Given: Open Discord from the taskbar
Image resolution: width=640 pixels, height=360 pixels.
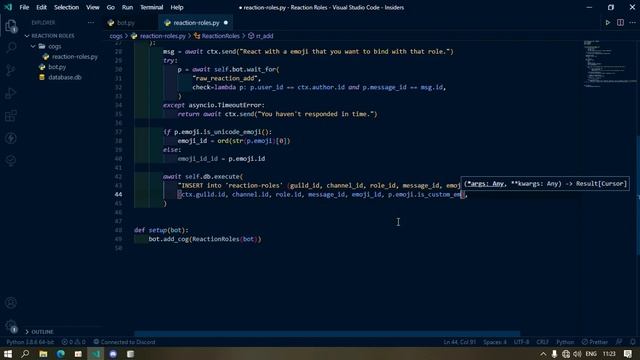Looking at the screenshot, I should [x=113, y=354].
